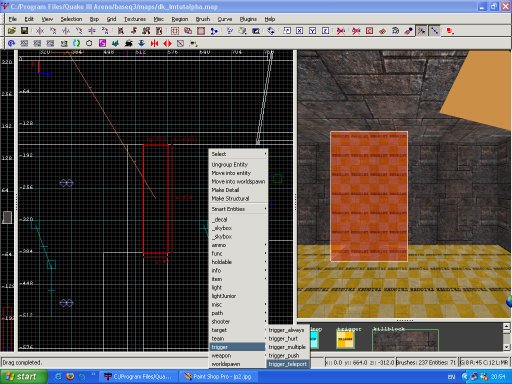512x384 pixels.
Task: Expand the info entity submenu
Action: click(238, 270)
